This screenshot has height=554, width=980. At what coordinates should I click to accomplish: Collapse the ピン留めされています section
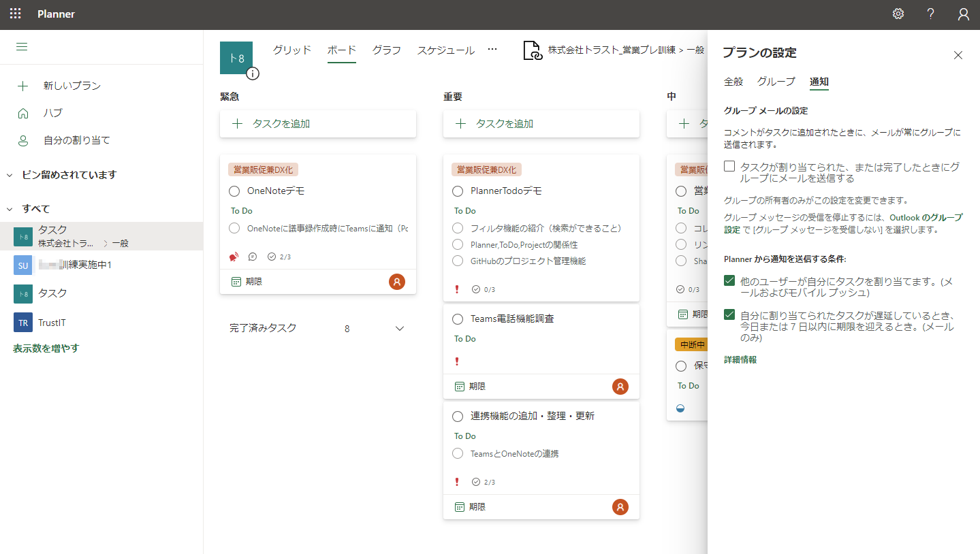coord(10,175)
